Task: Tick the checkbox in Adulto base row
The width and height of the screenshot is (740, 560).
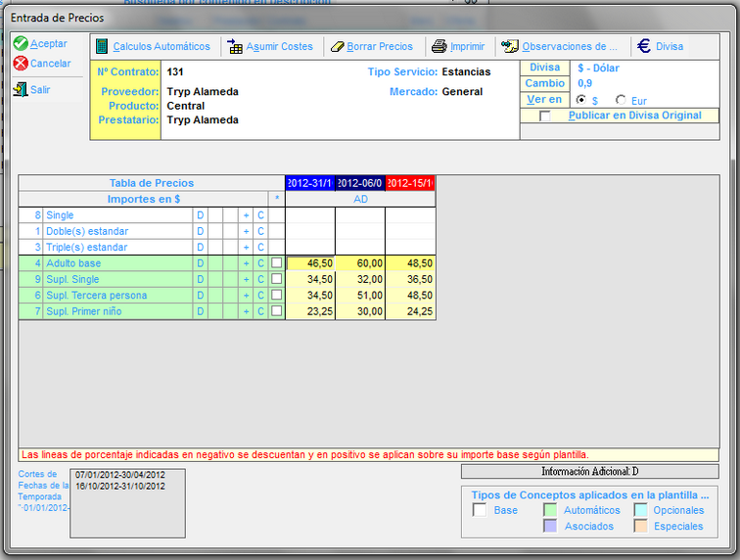Action: point(277,262)
